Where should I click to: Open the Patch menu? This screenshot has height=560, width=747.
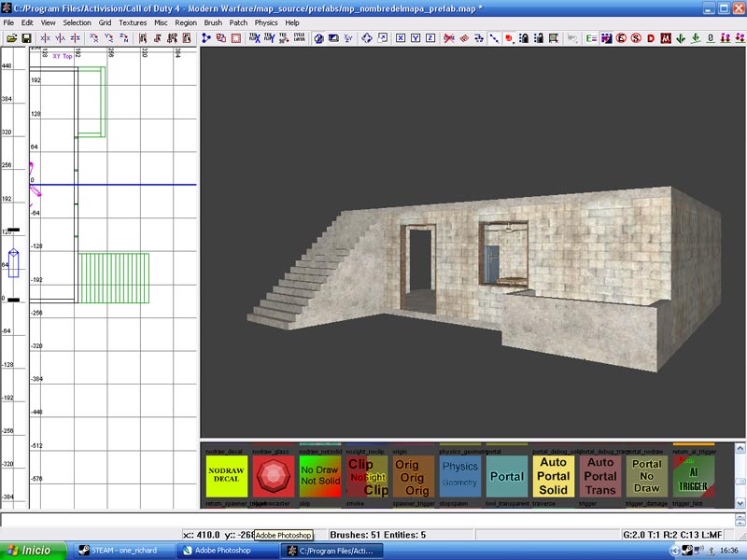pos(238,22)
